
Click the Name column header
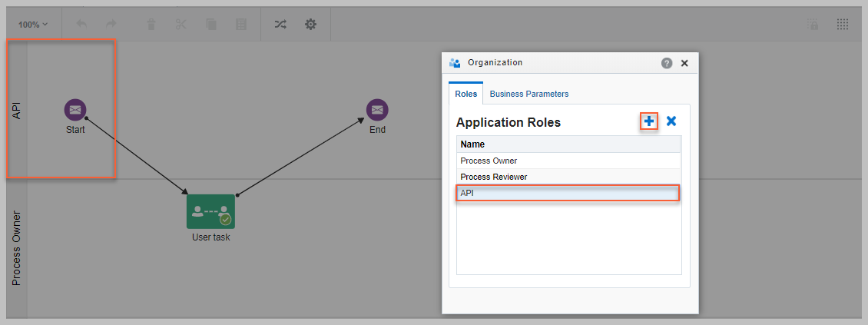(x=568, y=144)
